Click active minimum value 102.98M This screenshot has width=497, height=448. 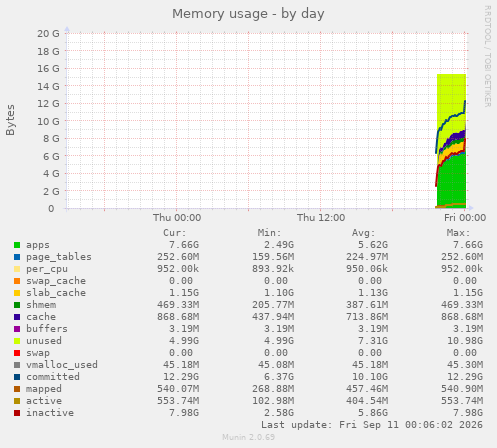click(273, 401)
